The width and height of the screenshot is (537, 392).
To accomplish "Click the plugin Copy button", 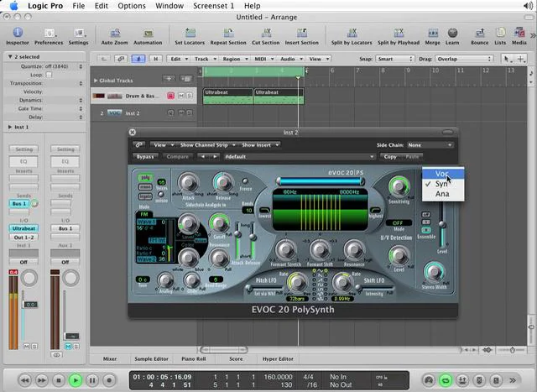I will coord(390,157).
